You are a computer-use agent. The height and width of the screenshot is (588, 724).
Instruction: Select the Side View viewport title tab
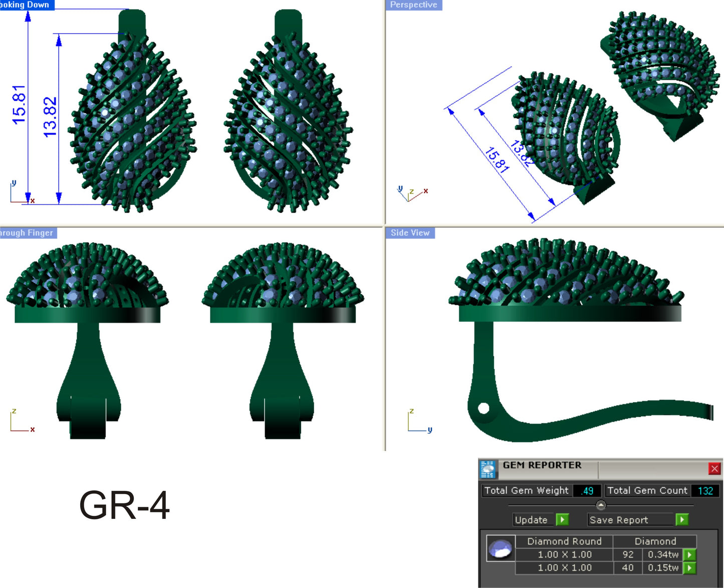[410, 233]
